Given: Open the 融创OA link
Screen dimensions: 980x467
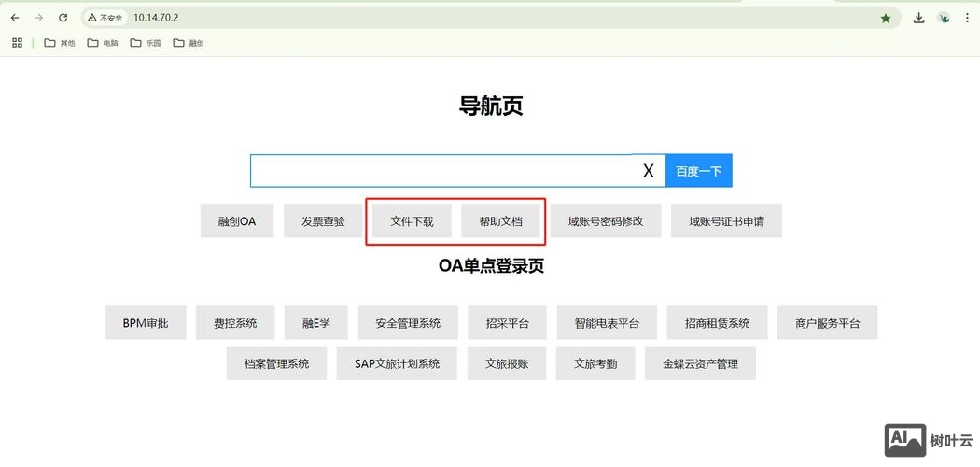Looking at the screenshot, I should click(x=237, y=220).
